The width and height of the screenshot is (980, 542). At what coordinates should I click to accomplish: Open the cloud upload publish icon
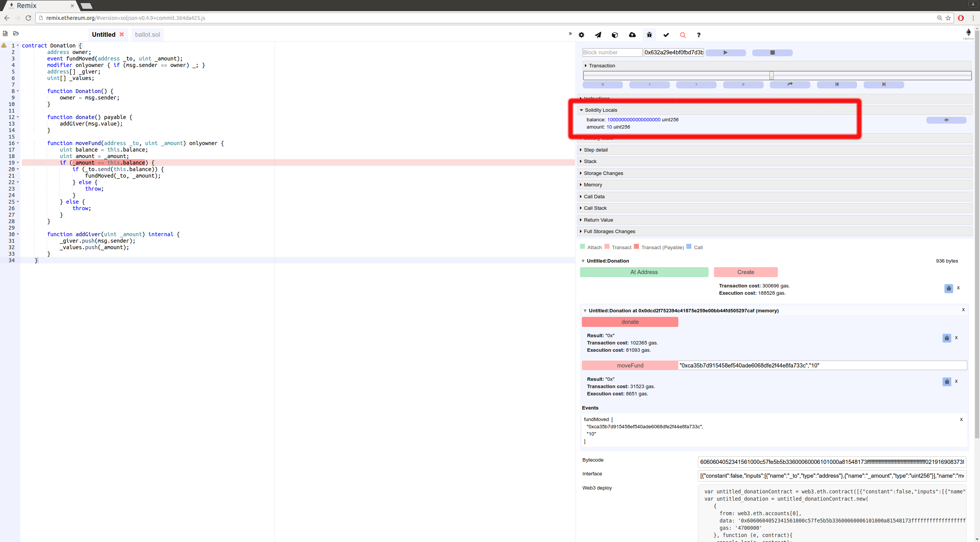pyautogui.click(x=632, y=35)
